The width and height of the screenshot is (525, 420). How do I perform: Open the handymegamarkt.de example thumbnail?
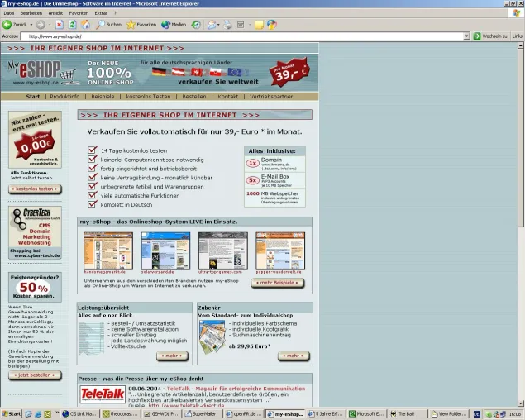(108, 251)
